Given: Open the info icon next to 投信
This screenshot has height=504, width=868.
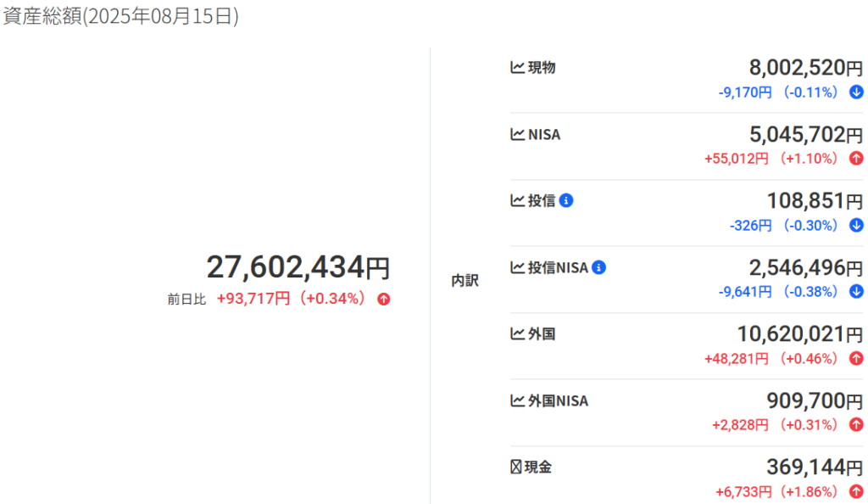Looking at the screenshot, I should click(x=565, y=200).
